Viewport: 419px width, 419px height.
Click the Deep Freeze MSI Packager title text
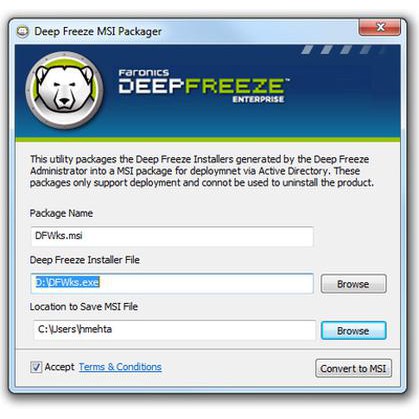[98, 32]
